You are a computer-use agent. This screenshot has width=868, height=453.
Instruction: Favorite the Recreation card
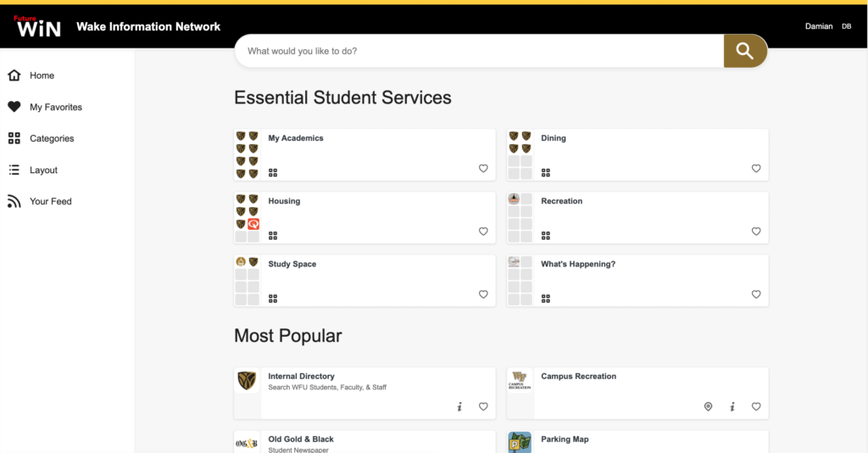(x=756, y=232)
